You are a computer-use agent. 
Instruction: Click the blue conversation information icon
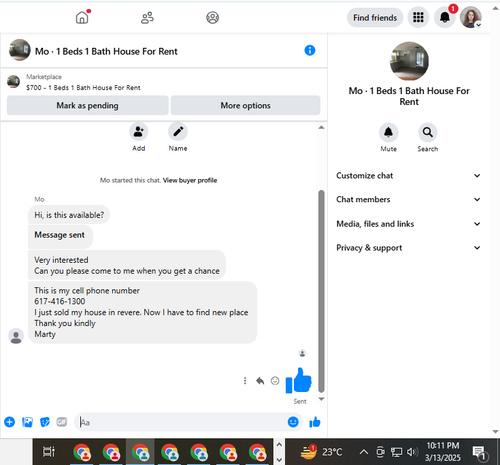310,50
